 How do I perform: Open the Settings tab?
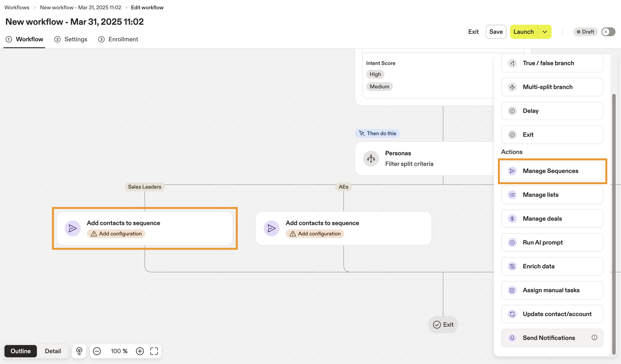tap(75, 39)
